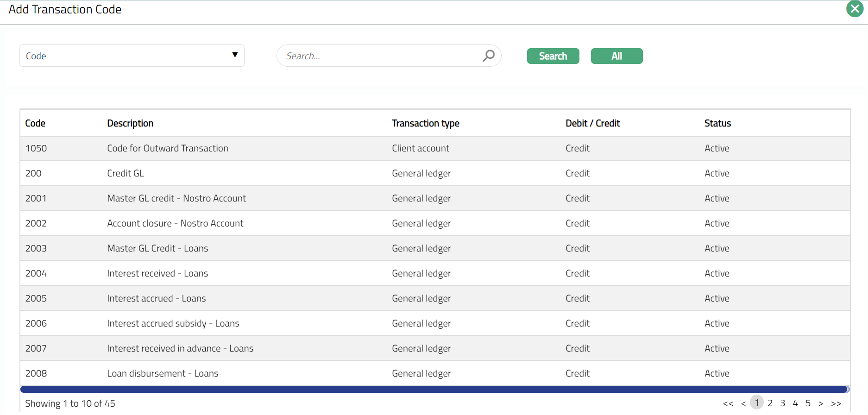
Task: Choose the Loan disbursement - Loans row
Action: pos(163,373)
